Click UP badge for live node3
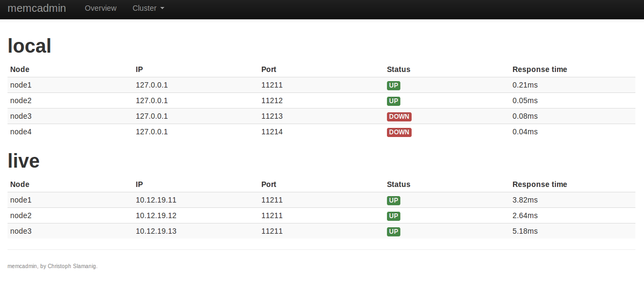Screen dimensions: 644x281 [x=393, y=232]
